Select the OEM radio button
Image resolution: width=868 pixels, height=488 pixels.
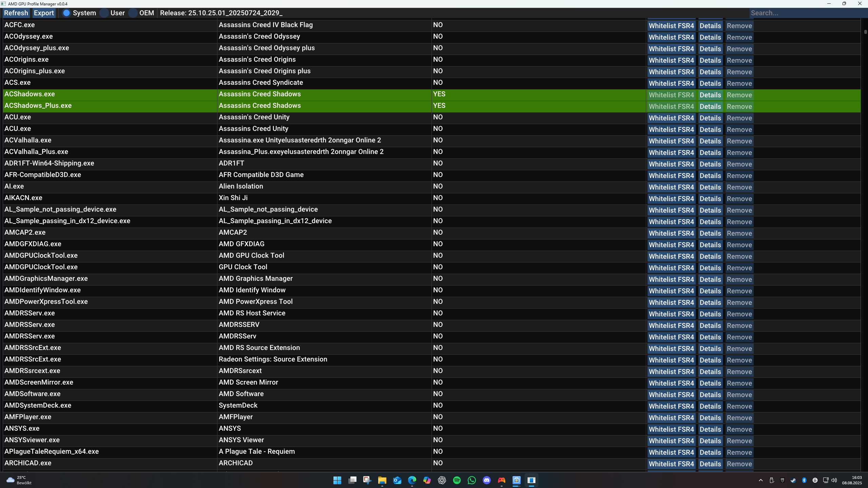(133, 13)
